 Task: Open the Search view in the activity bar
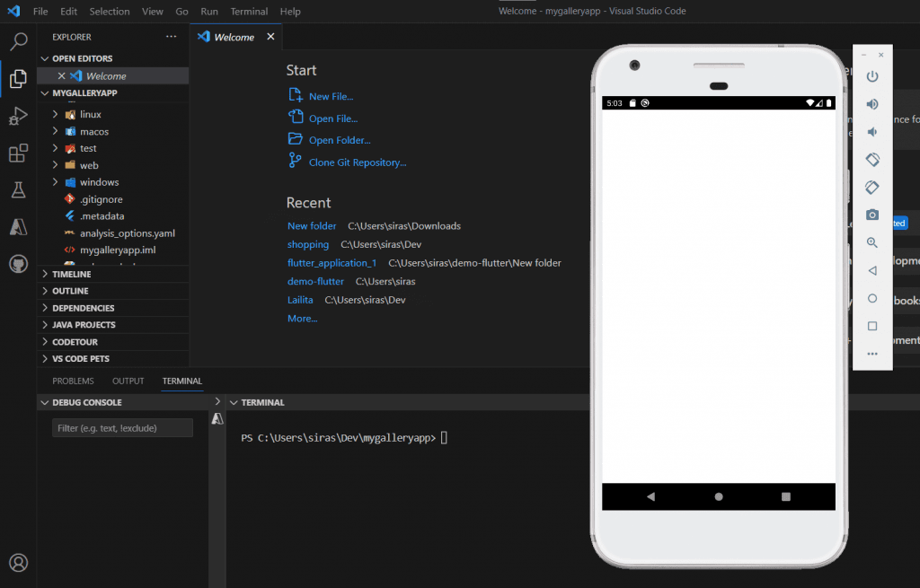pyautogui.click(x=19, y=41)
